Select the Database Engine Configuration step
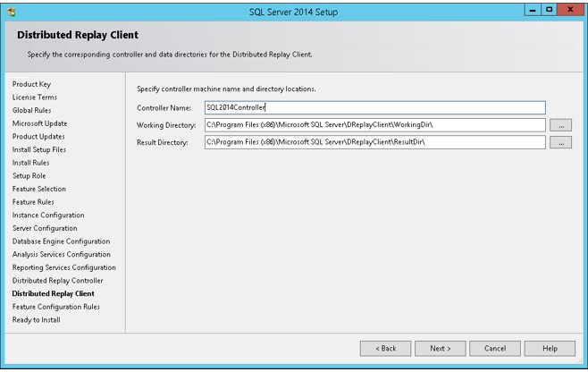Screen dimensions: 588x372 (61, 241)
